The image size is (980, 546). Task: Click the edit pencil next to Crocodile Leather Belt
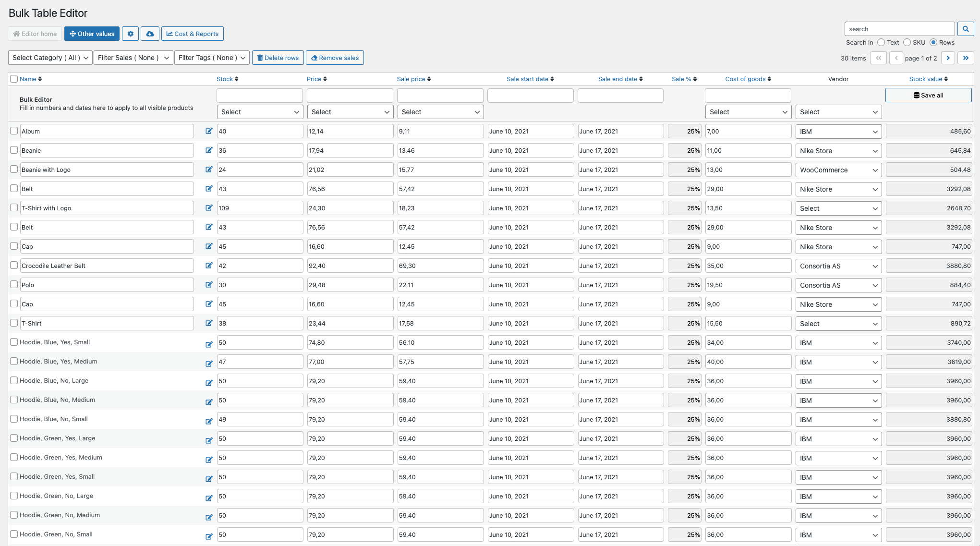tap(209, 265)
